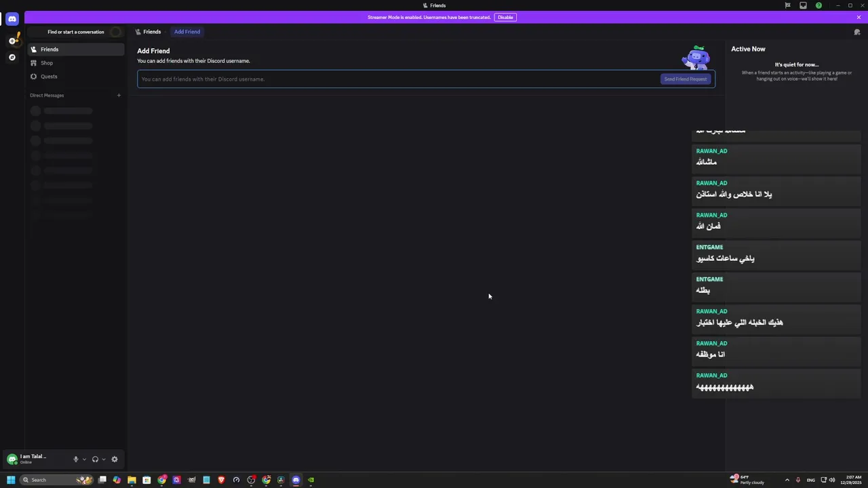Open Quests in the sidebar
The image size is (868, 488).
point(76,77)
